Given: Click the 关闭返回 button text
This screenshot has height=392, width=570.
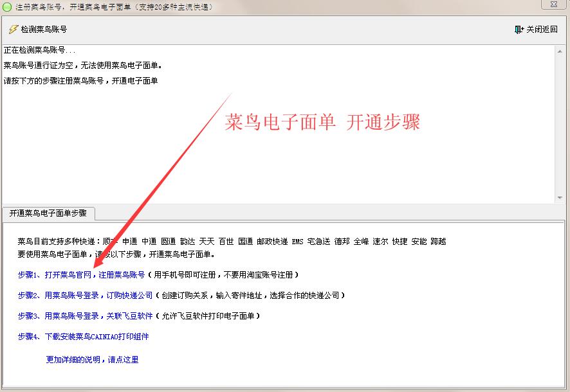Looking at the screenshot, I should coord(542,30).
